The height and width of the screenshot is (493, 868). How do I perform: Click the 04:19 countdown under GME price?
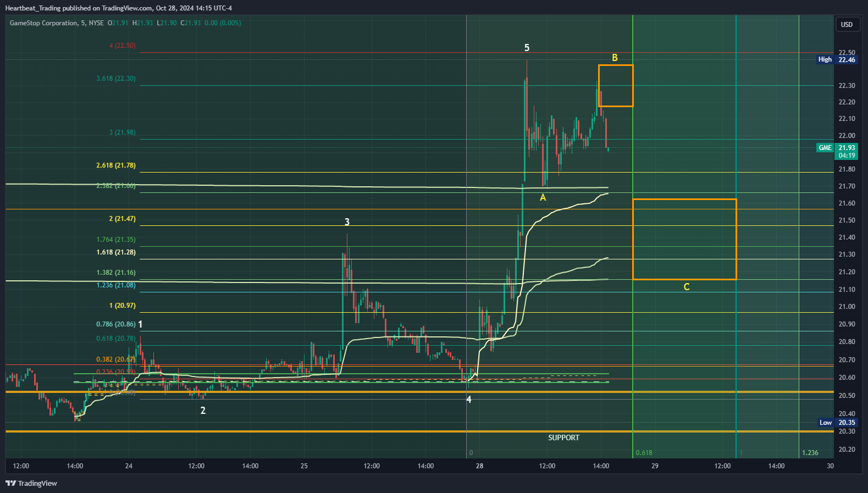847,156
